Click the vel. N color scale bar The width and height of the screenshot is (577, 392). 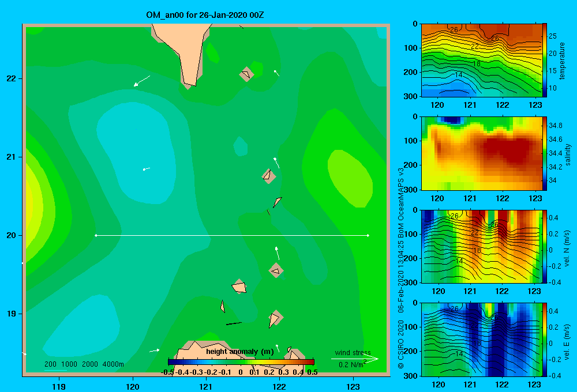click(x=545, y=246)
